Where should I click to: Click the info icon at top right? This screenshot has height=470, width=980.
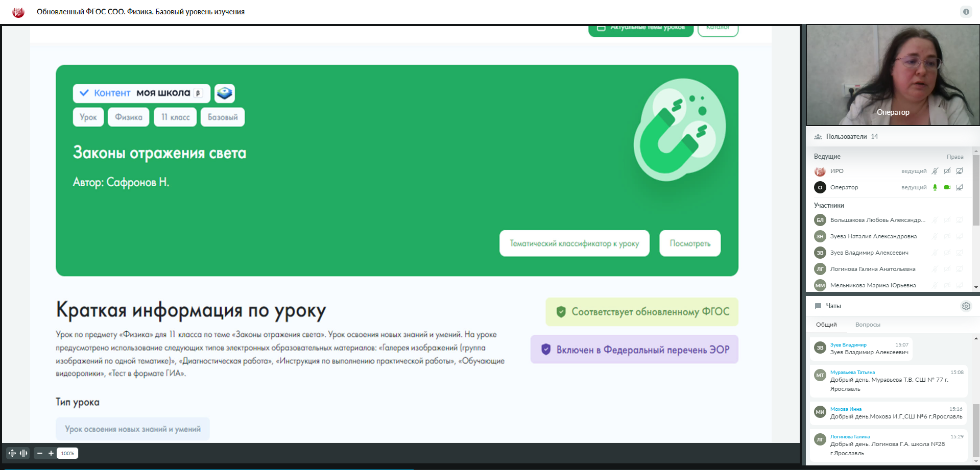[966, 12]
